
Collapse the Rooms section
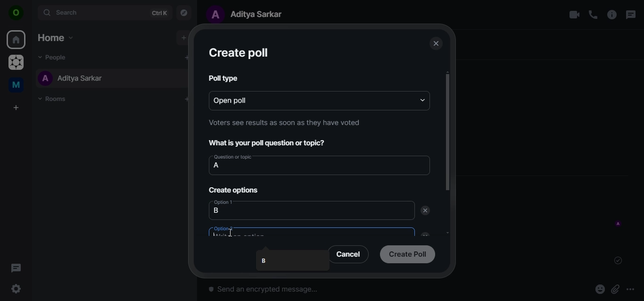41,99
